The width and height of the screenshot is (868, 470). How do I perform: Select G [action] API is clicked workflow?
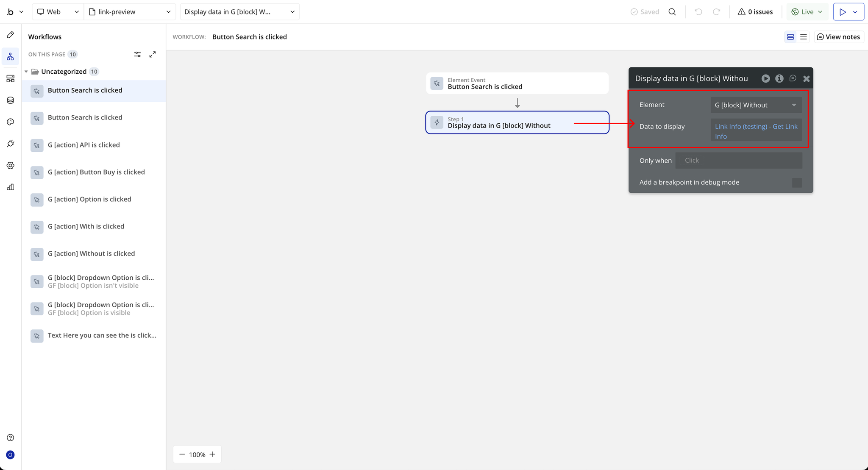(84, 145)
